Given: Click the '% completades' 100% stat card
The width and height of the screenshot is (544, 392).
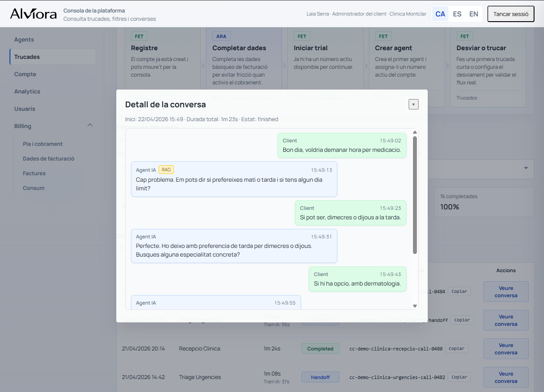Looking at the screenshot, I should [x=484, y=202].
